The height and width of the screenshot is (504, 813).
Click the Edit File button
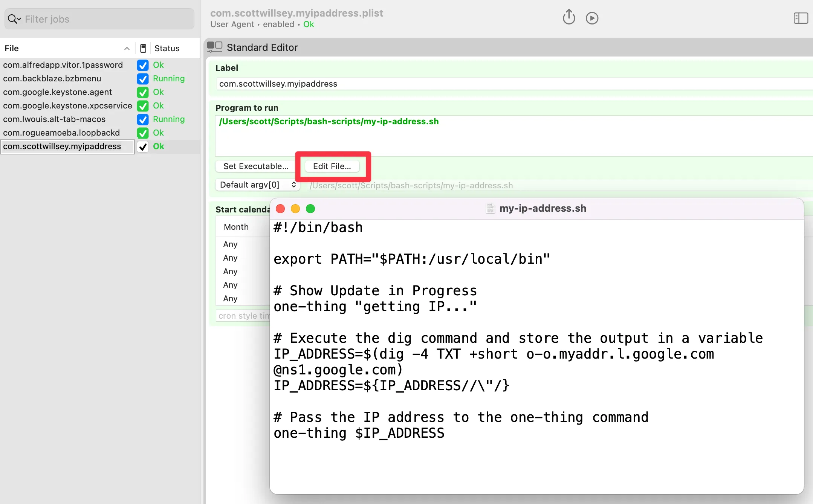tap(332, 166)
